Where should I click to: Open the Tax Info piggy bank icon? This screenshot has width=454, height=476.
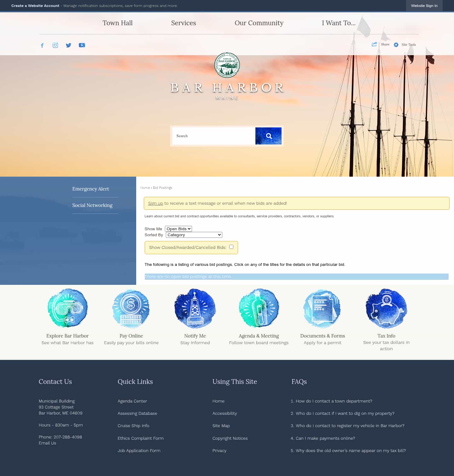click(386, 309)
